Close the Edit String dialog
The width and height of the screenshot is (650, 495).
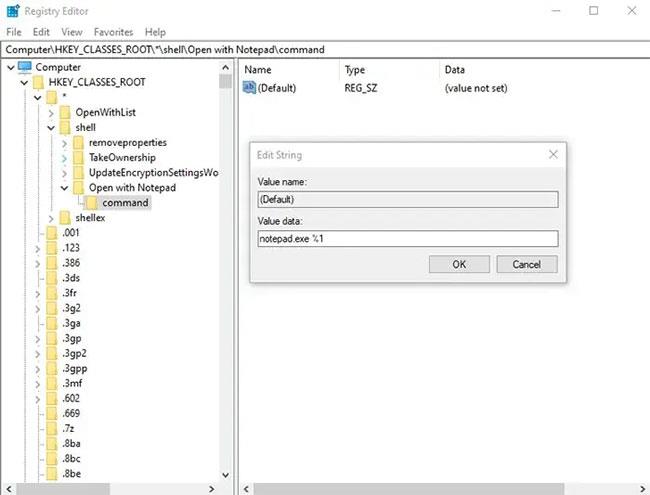pyautogui.click(x=553, y=155)
